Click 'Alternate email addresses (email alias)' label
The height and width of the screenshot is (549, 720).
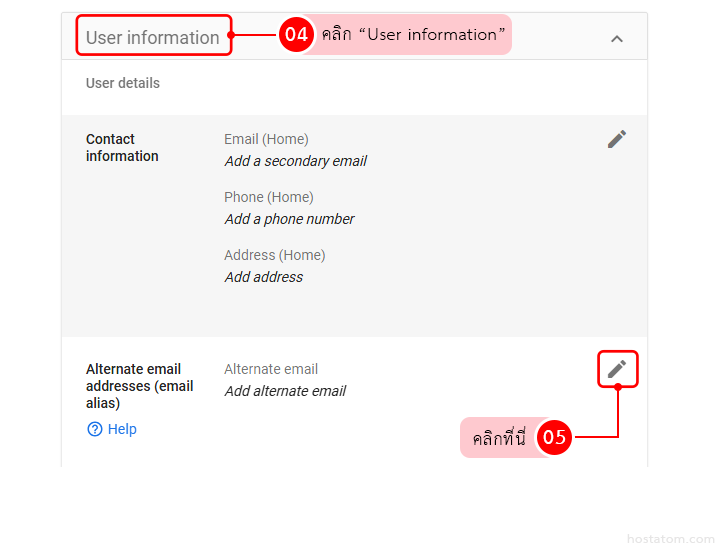point(139,386)
